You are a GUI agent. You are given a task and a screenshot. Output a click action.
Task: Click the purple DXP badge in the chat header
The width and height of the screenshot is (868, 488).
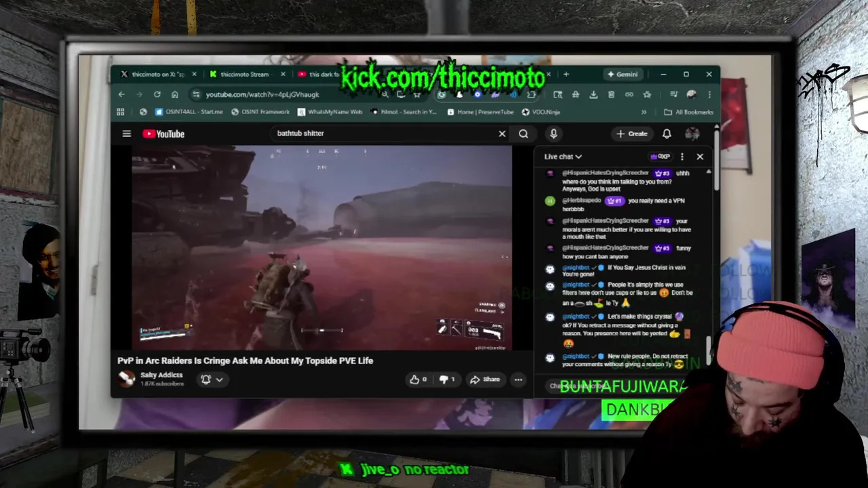660,157
